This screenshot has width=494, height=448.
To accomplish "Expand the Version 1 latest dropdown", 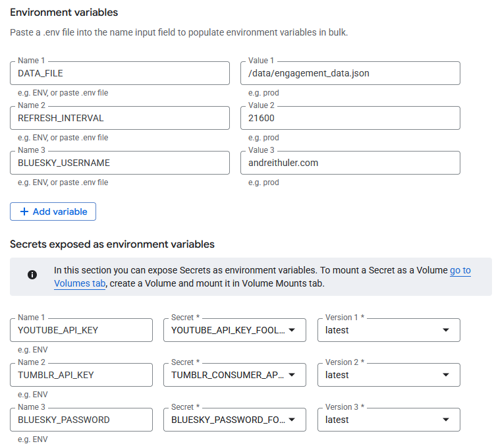I will point(389,330).
